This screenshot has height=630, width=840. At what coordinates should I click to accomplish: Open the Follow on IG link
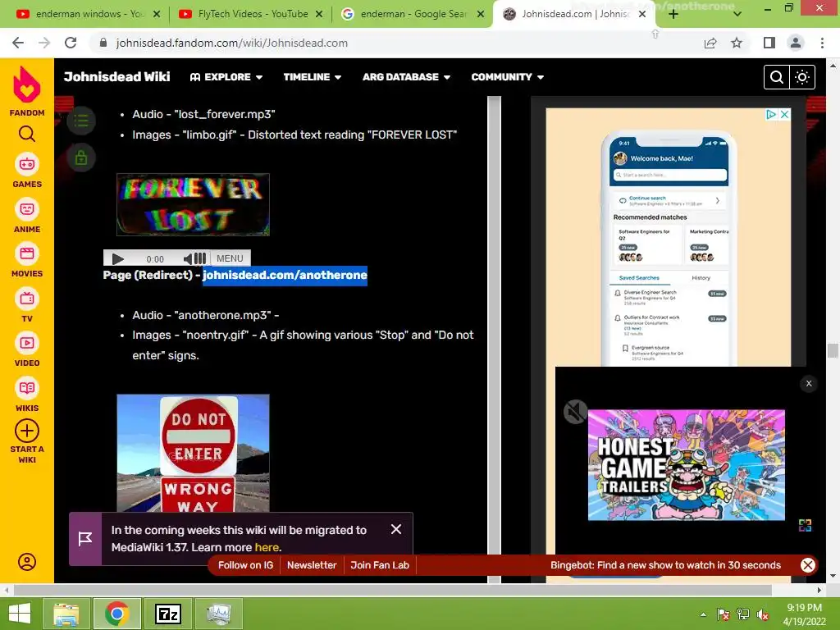245,565
